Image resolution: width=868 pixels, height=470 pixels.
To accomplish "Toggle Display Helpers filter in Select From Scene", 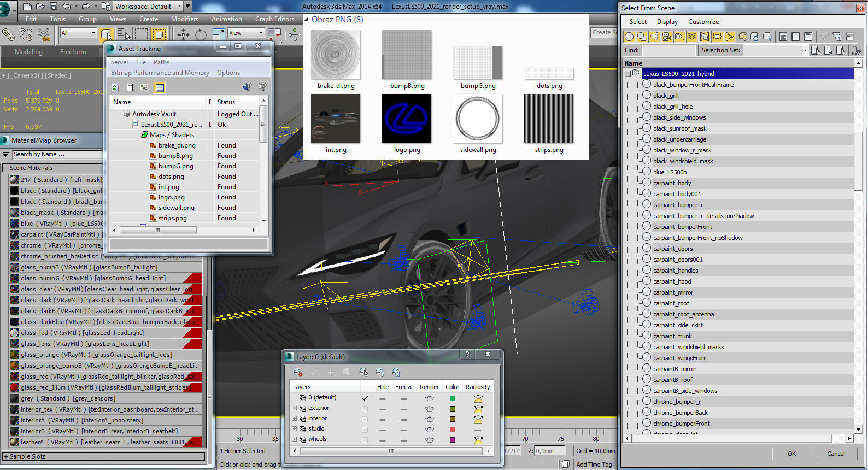I will pyautogui.click(x=679, y=37).
